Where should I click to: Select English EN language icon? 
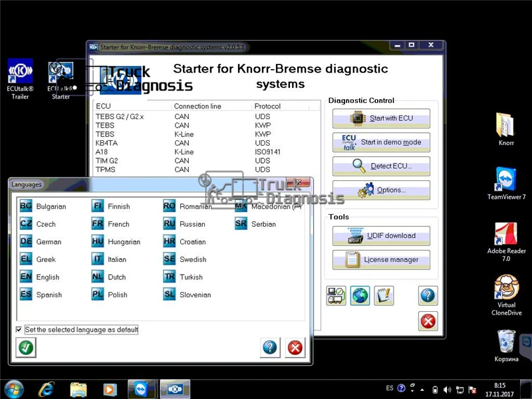tap(26, 277)
